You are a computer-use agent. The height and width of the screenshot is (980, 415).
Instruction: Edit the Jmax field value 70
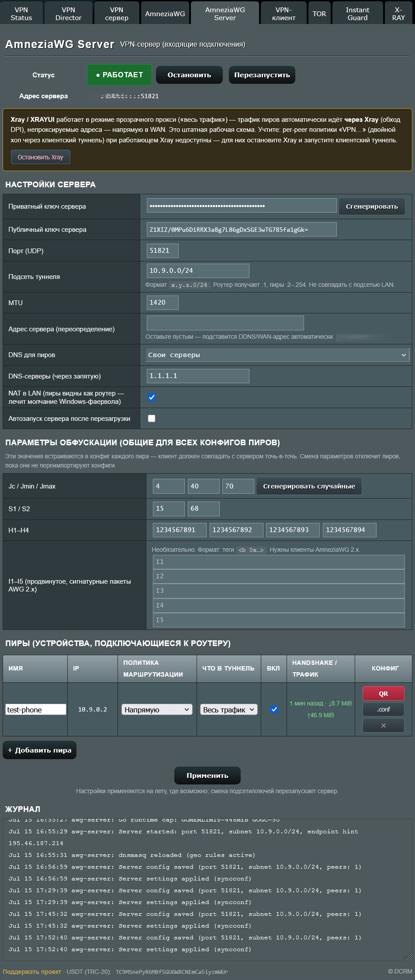238,486
